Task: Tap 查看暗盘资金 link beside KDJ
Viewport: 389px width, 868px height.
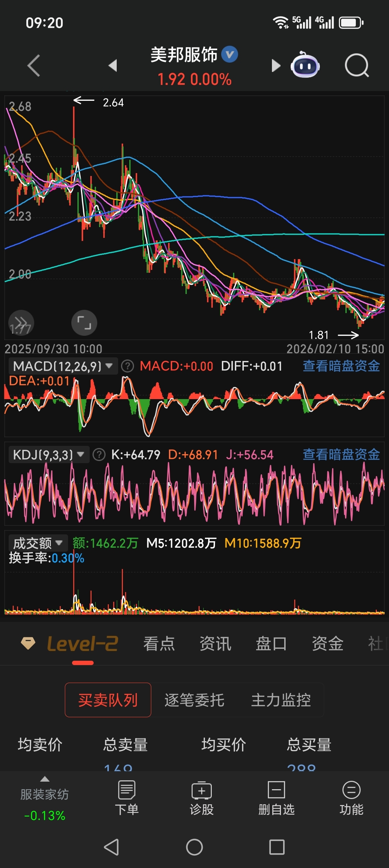Action: tap(341, 455)
